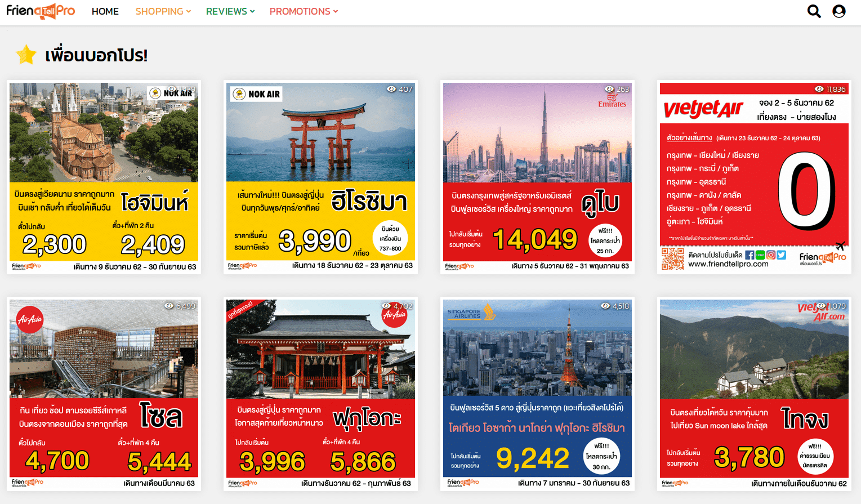Open the user account profile icon
The height and width of the screenshot is (504, 861).
click(838, 11)
